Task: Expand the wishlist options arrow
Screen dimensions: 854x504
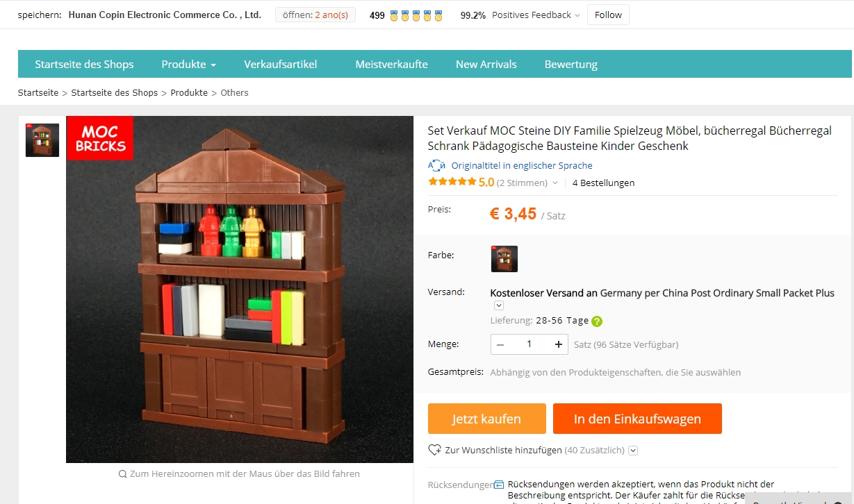Action: coord(633,451)
